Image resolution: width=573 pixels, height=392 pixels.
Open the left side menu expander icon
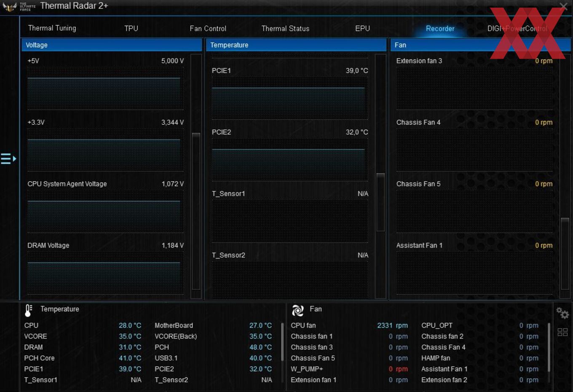coord(8,159)
